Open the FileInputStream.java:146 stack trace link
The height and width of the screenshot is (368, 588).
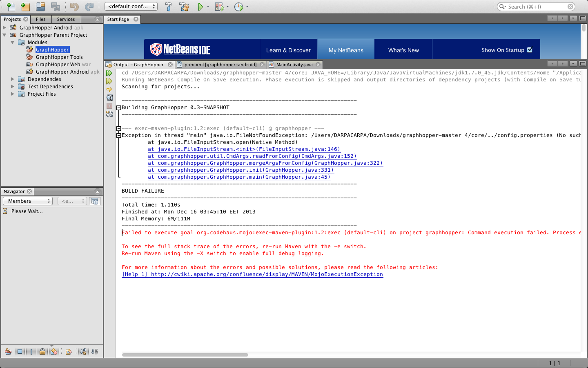point(244,149)
